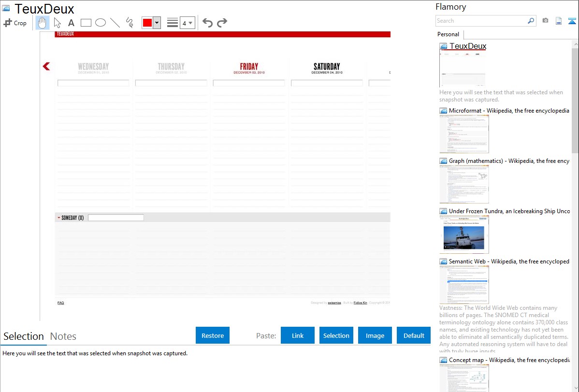Viewport: 579px width, 392px height.
Task: Click the Someday input field
Action: tap(116, 218)
